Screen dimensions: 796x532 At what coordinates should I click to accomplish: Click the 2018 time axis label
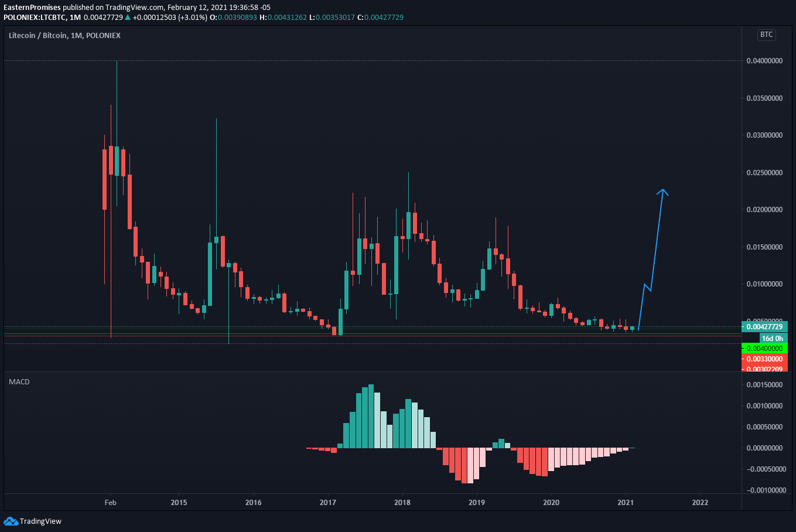tap(402, 503)
